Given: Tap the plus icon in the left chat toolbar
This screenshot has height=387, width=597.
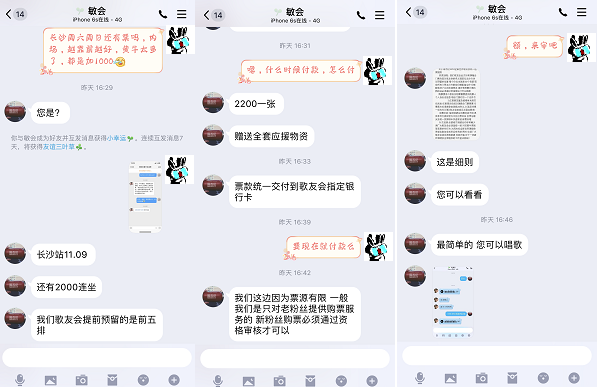Looking at the screenshot, I should (x=174, y=380).
